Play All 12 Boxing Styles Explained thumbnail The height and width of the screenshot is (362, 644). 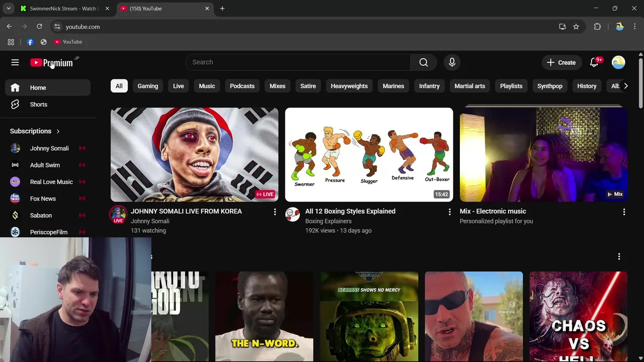coord(369,154)
